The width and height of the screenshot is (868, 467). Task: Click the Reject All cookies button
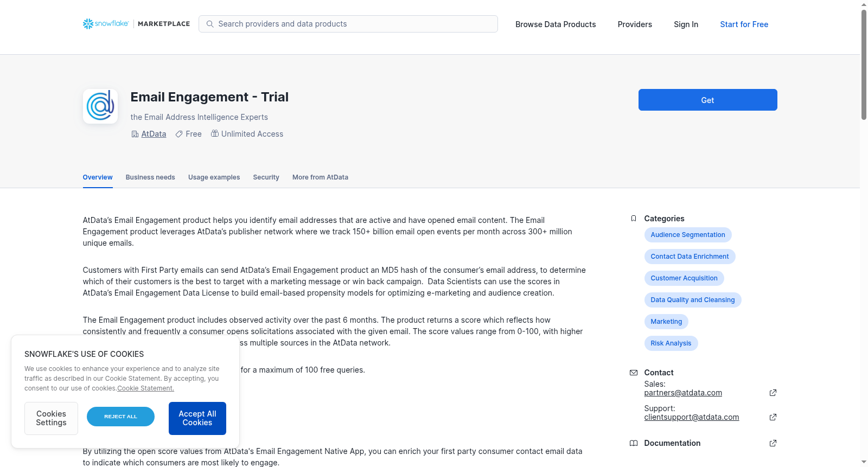click(120, 417)
